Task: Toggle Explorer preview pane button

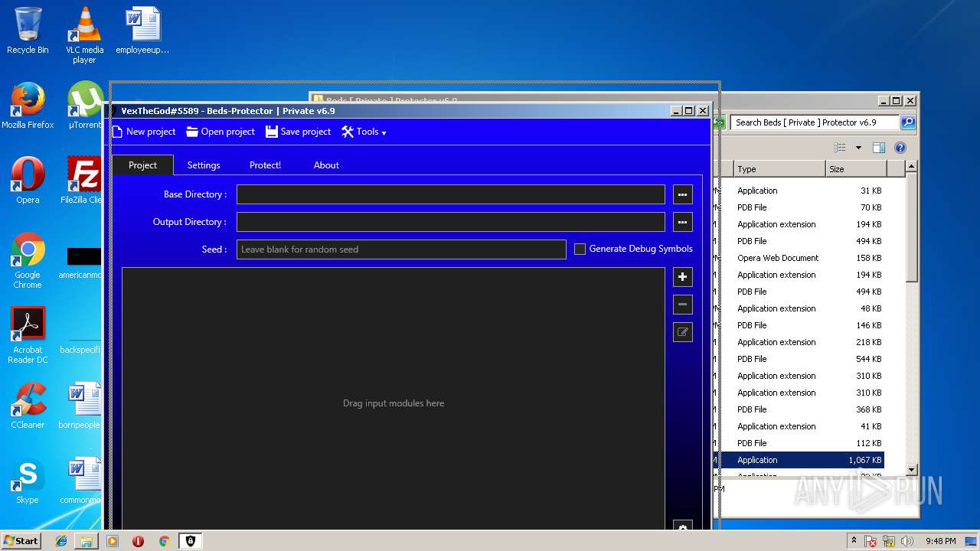Action: point(879,148)
